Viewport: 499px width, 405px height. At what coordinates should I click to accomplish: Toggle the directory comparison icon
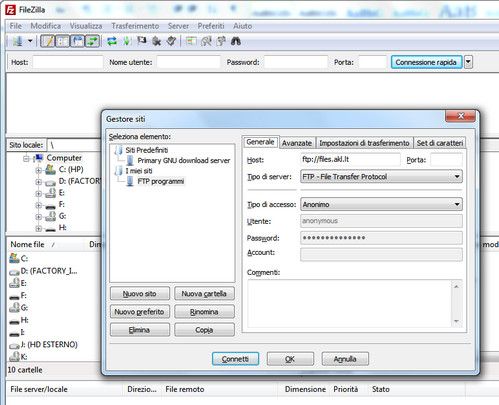(206, 41)
